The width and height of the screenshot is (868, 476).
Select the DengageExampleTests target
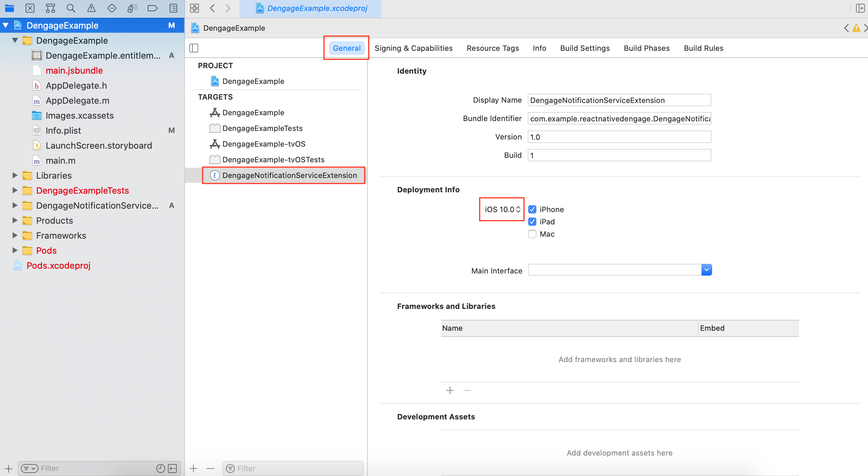point(262,128)
